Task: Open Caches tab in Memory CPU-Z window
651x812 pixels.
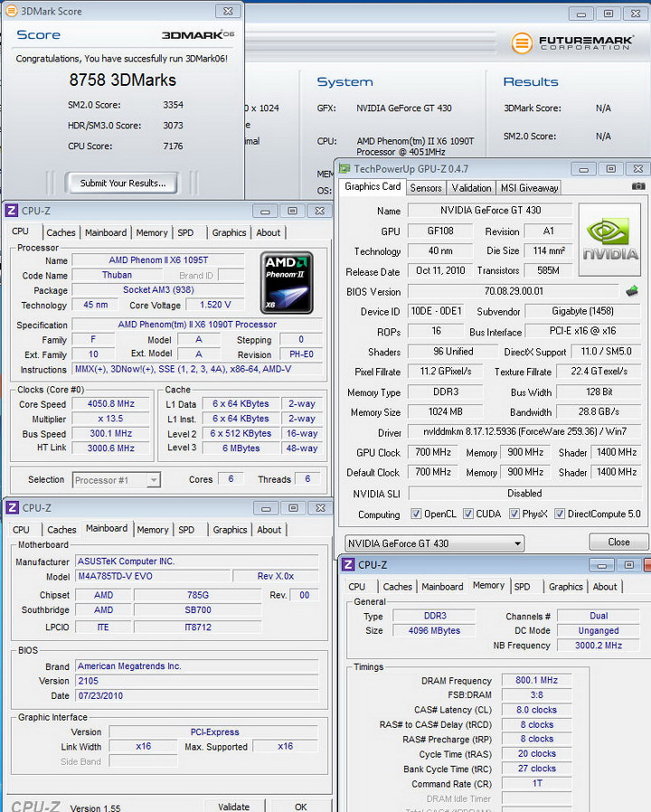Action: coord(397,587)
